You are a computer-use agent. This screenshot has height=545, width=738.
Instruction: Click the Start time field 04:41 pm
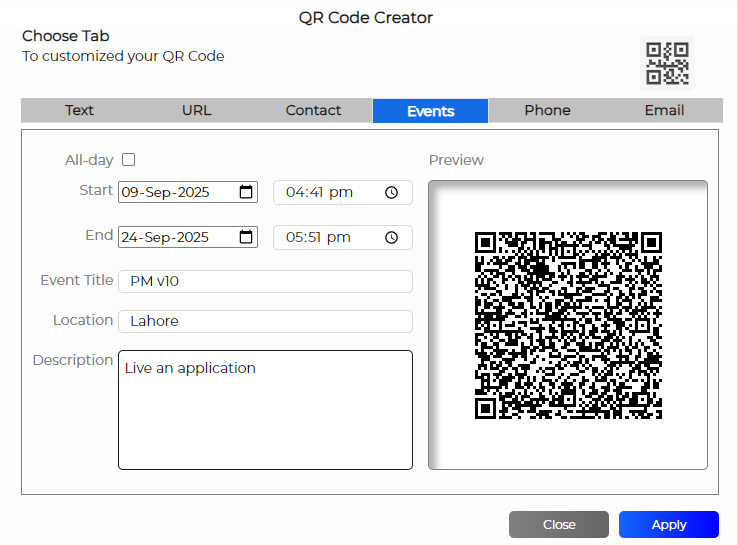tap(343, 192)
